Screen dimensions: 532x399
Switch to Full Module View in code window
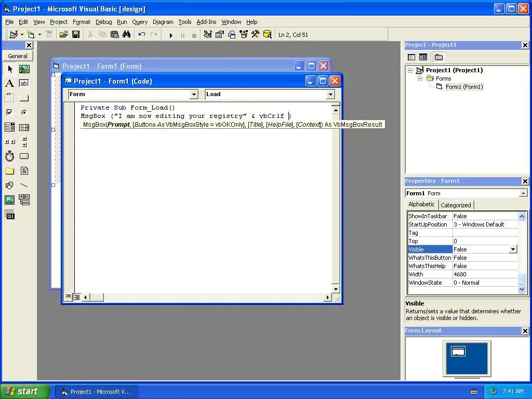click(x=77, y=297)
